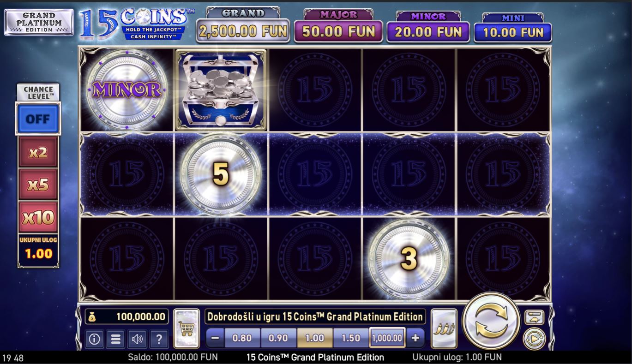Screen dimensions: 632x364
Task: Choose the 1,000.00 maximum bet option
Action: point(387,338)
